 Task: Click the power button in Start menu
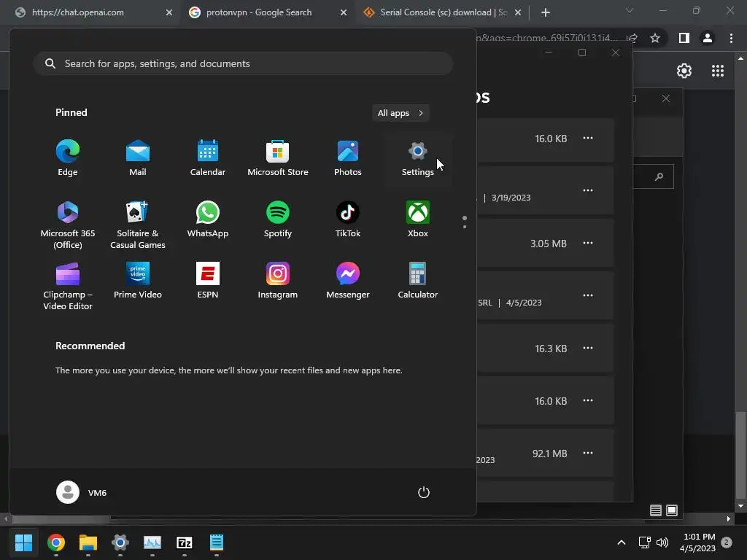(424, 492)
